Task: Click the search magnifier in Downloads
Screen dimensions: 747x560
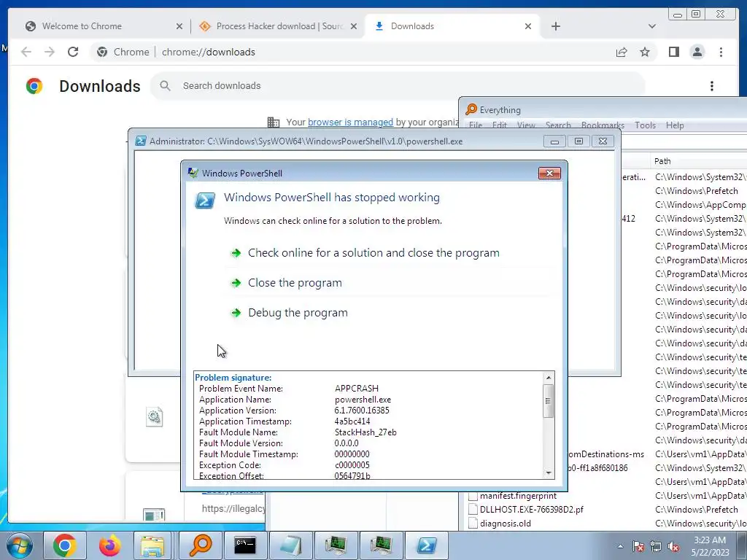Action: 165,86
